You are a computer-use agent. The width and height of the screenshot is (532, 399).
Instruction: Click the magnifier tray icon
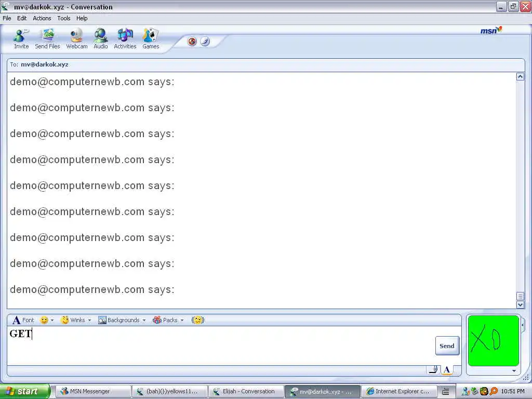pyautogui.click(x=494, y=392)
